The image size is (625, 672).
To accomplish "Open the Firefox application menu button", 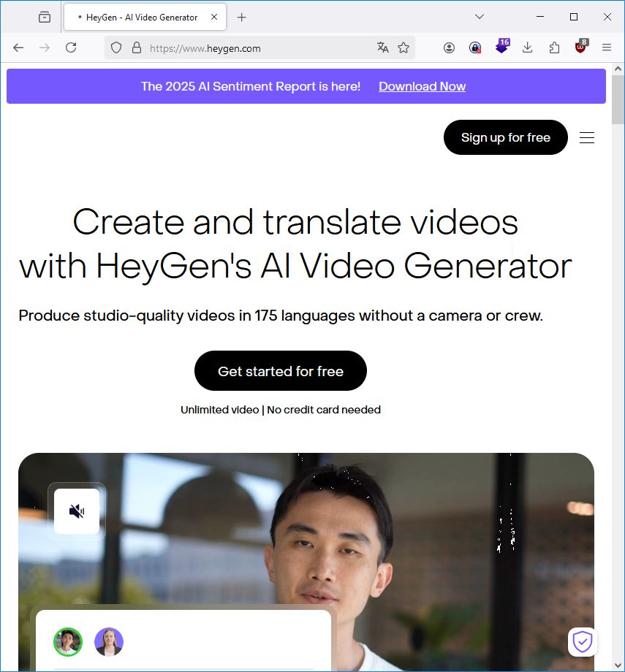I will (x=607, y=47).
